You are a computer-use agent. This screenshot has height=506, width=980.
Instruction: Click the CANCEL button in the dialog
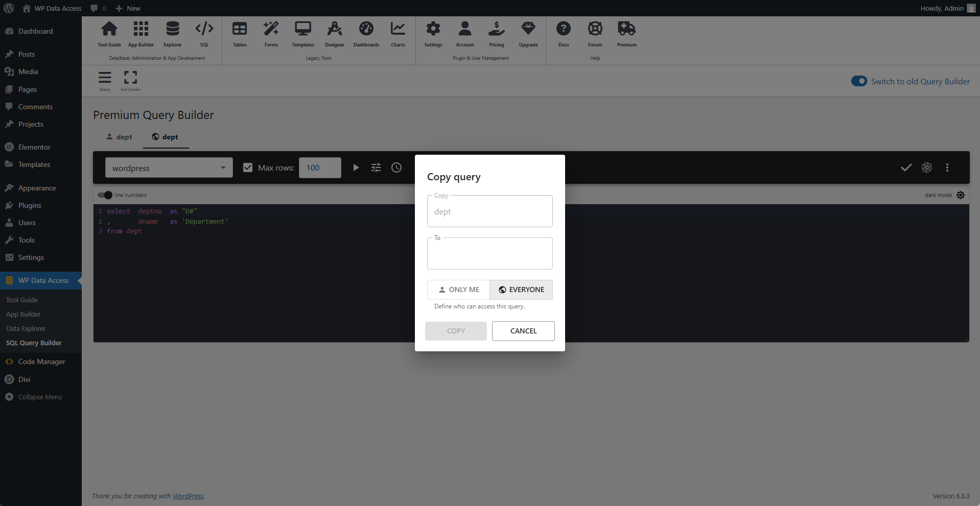[x=523, y=331]
